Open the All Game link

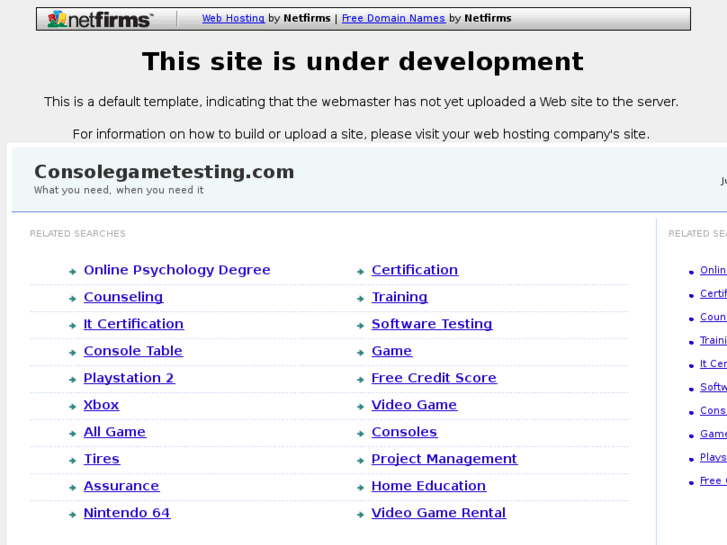(115, 432)
